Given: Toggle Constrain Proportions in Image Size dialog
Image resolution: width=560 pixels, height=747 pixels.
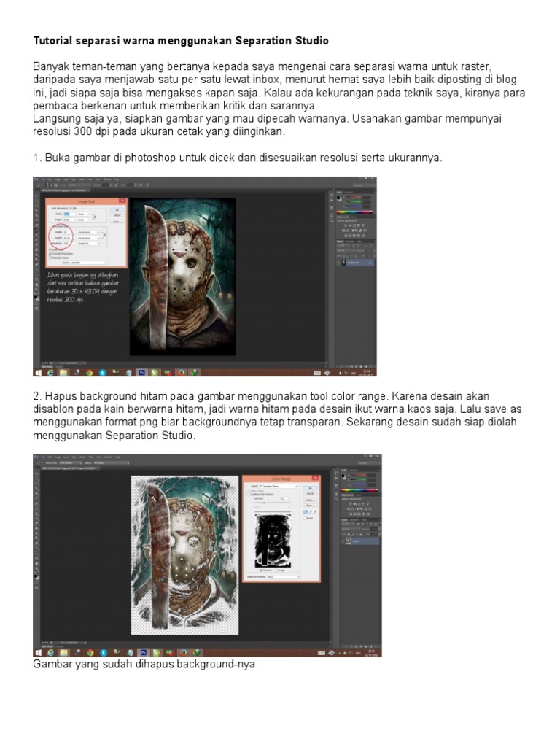Looking at the screenshot, I should click(50, 253).
